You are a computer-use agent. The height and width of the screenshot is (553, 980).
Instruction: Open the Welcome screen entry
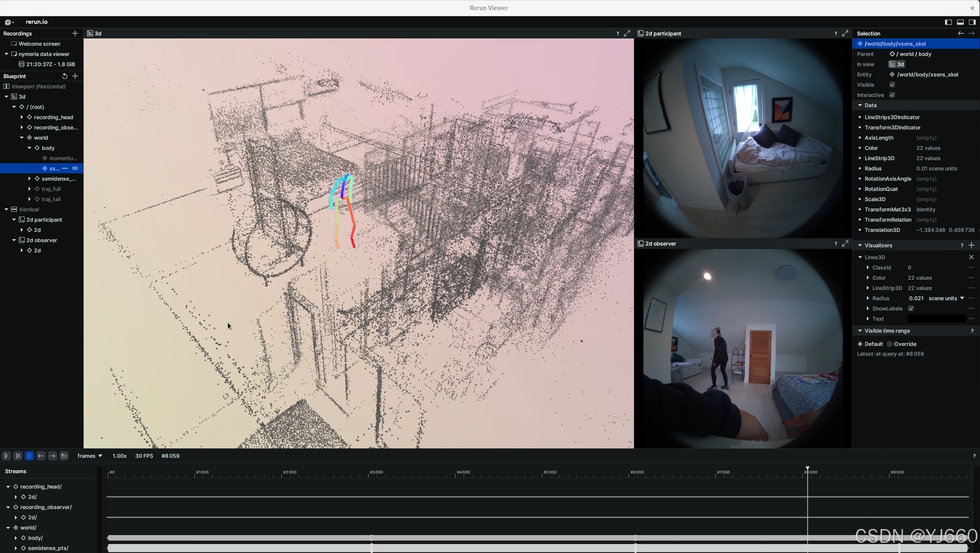coord(39,44)
